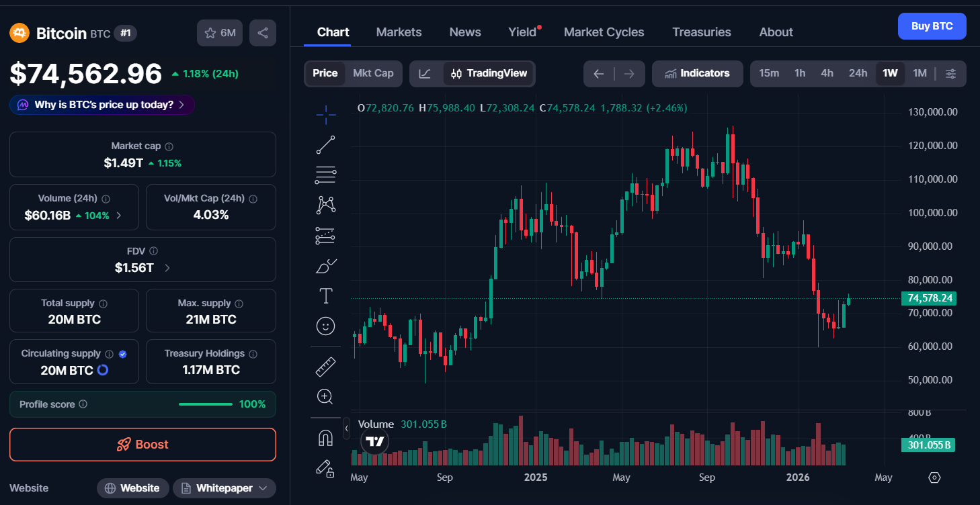Select the zoom in tool
This screenshot has height=505, width=980.
(326, 397)
